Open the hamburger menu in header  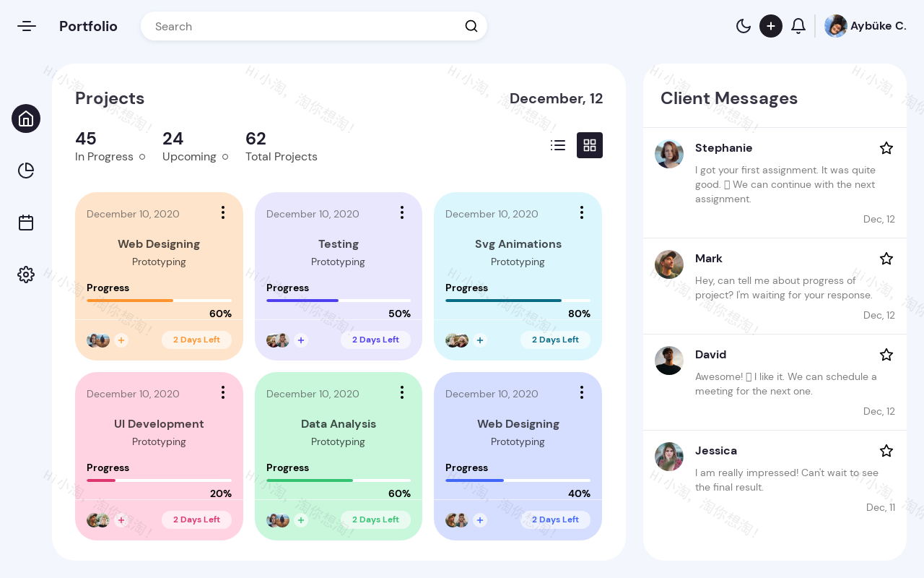pos(27,26)
